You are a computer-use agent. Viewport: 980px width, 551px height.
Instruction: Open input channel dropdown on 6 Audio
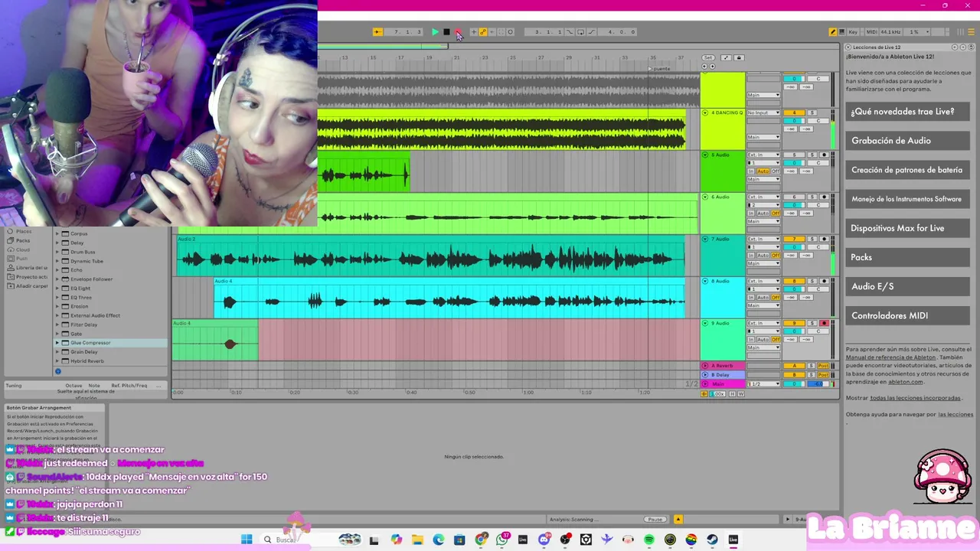(763, 205)
